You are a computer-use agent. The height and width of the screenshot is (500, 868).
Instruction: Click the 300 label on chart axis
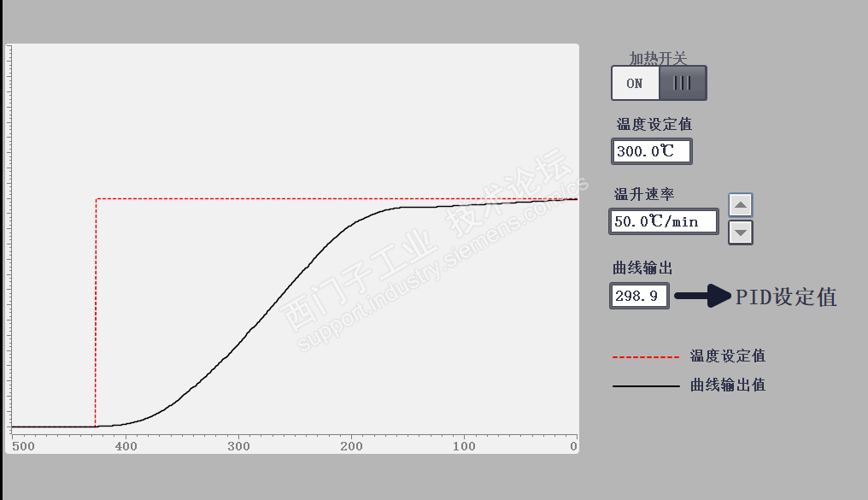(x=238, y=446)
